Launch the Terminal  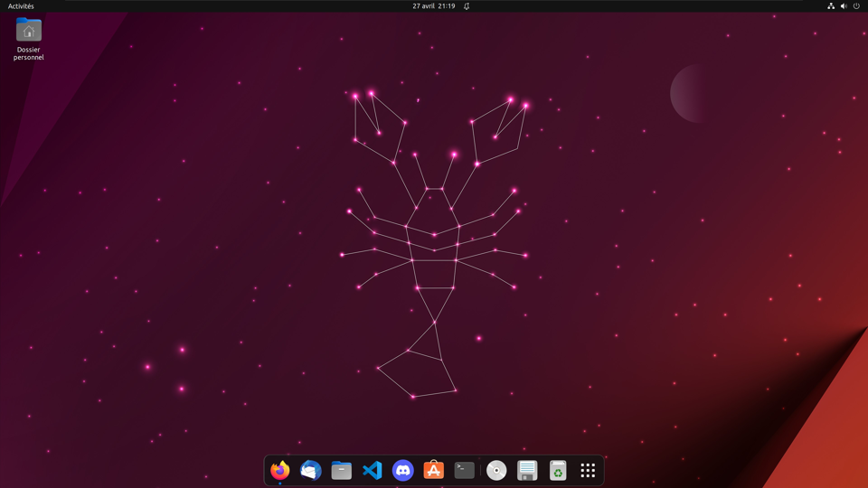pos(465,470)
